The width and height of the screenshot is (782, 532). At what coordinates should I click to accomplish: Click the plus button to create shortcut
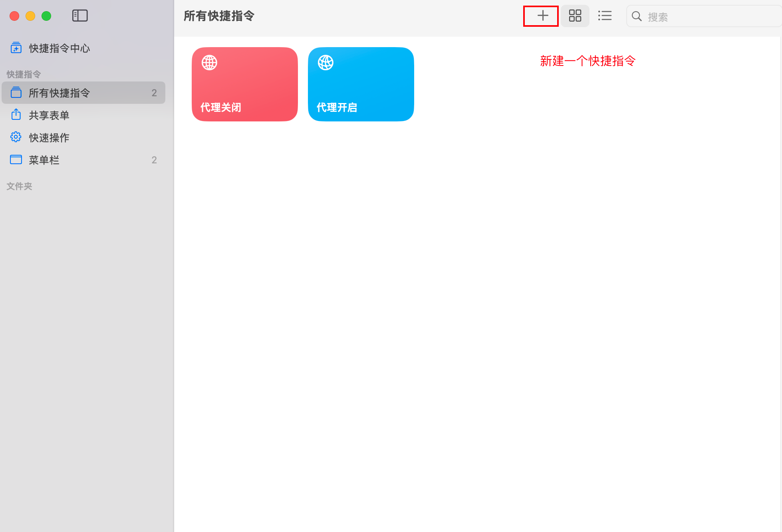(542, 16)
